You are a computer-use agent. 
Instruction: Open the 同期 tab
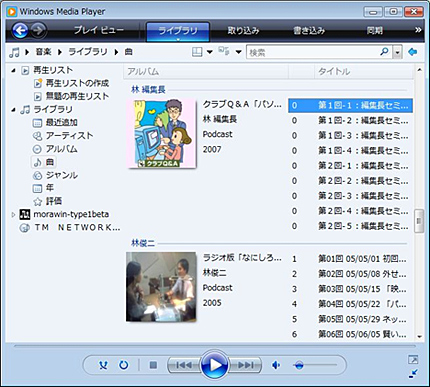click(x=374, y=31)
